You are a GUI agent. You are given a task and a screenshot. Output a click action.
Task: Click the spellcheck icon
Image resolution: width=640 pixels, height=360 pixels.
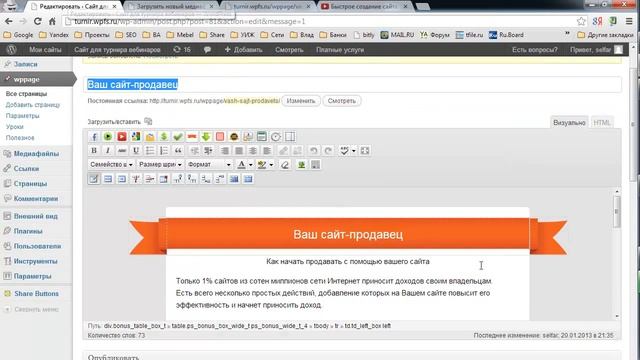344,151
